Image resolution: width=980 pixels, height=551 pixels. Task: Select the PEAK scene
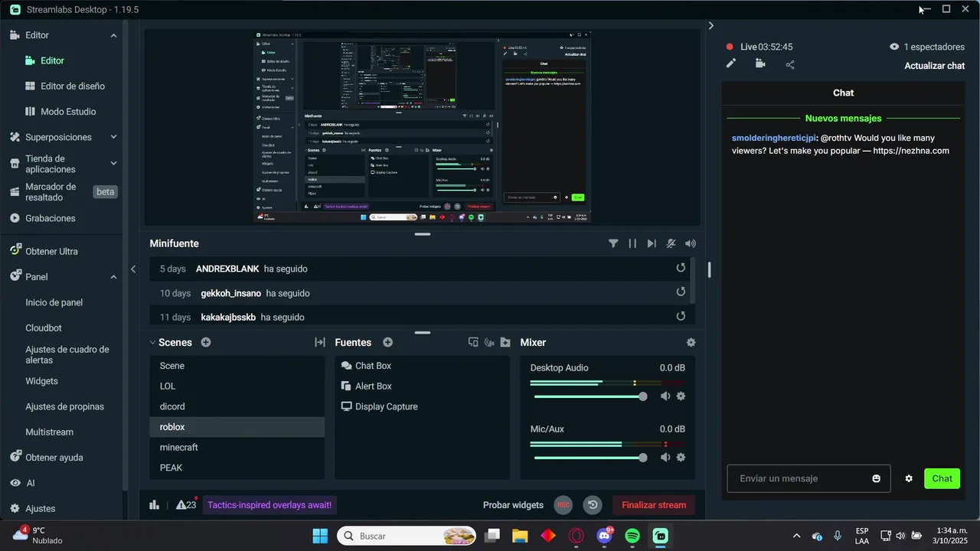[237, 468]
